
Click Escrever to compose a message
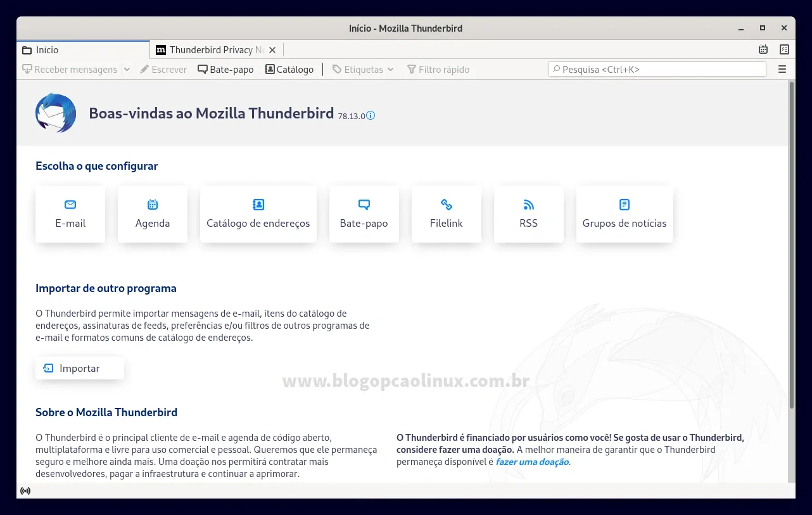[x=163, y=70]
